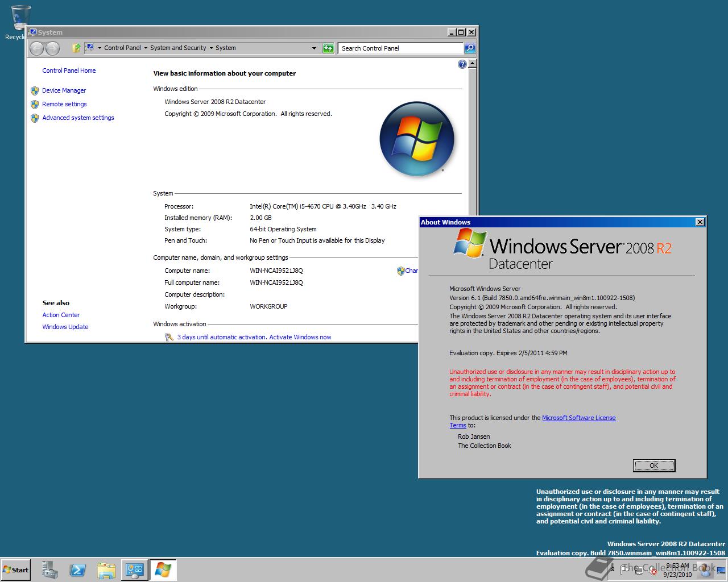
Task: Switch to Control Panel taskbar button
Action: (x=134, y=570)
